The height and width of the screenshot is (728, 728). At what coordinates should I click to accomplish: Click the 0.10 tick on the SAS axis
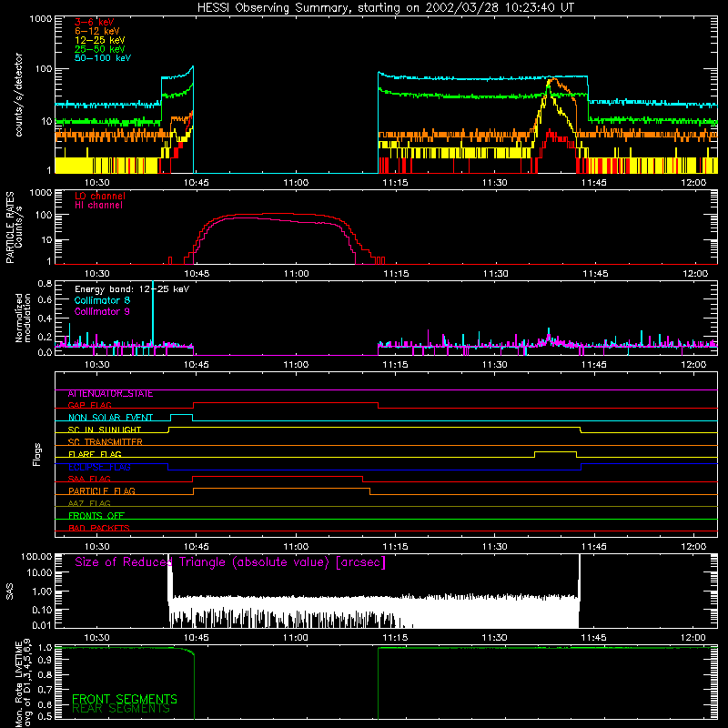tap(41, 610)
